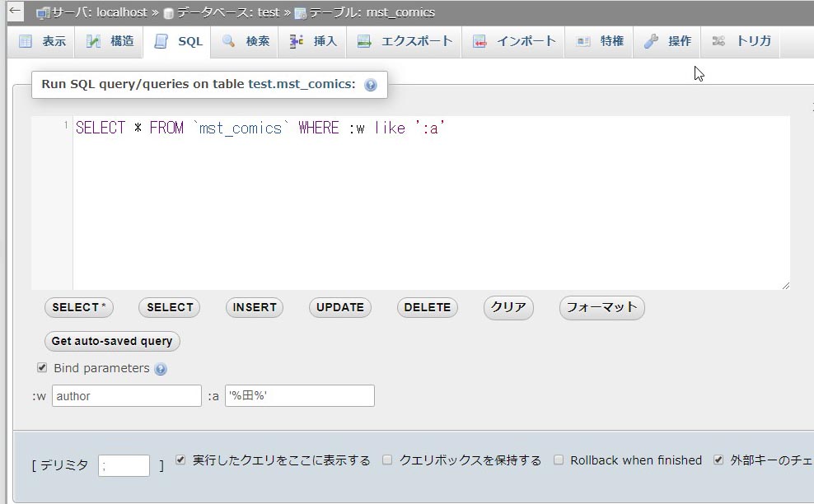Screen dimensions: 814x504
Task: Open the トリガ triggers tab
Action: tap(741, 40)
